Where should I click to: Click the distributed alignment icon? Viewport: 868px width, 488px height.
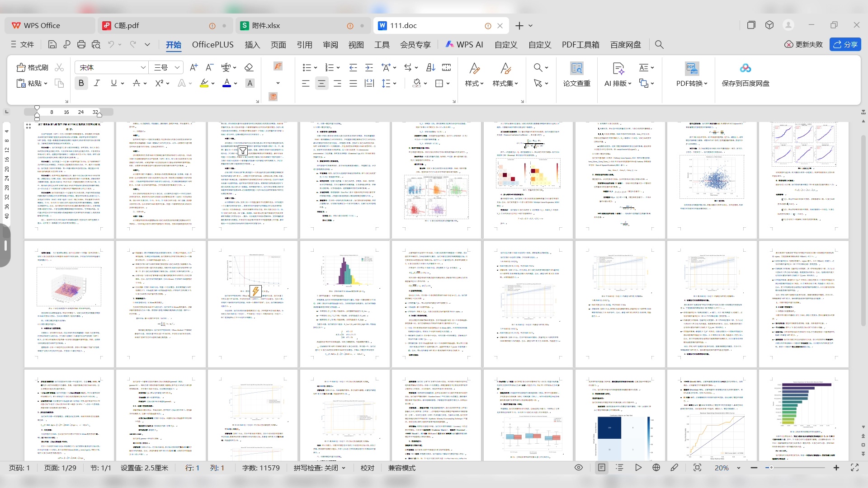click(x=369, y=83)
